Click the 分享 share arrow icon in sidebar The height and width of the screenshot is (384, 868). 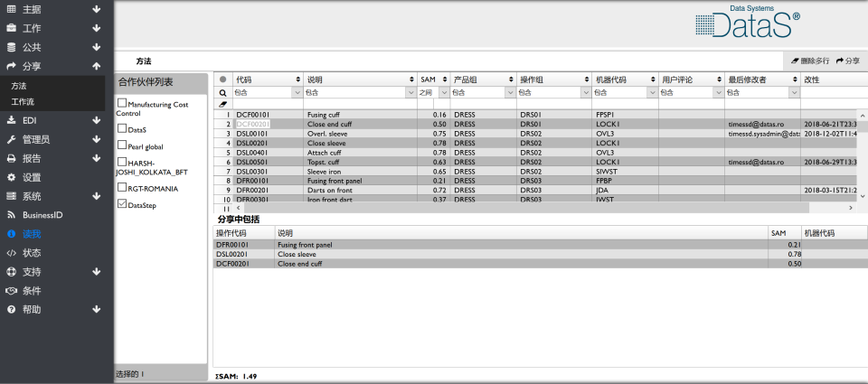(x=11, y=66)
